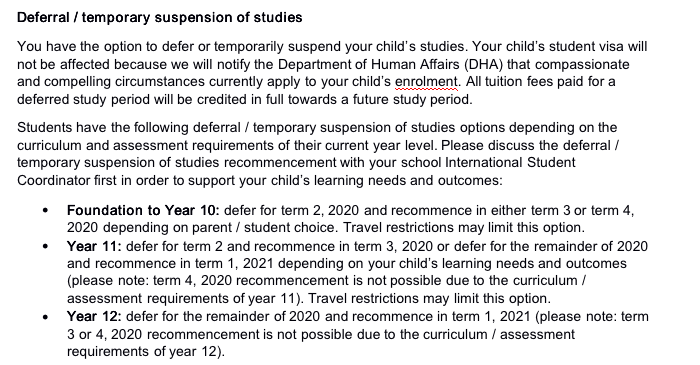Click the bold 'Foundation to Year 10:' label
Viewport: 700px width, 365px height.
pos(143,210)
